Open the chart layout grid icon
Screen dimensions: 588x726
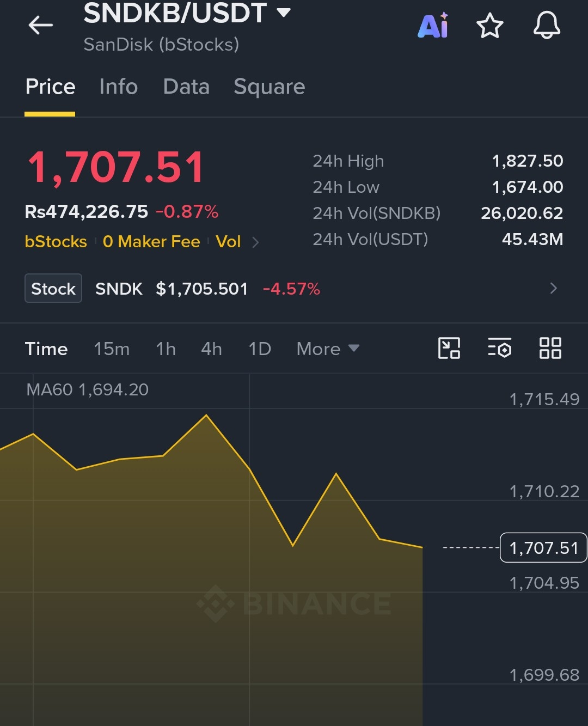tap(550, 348)
